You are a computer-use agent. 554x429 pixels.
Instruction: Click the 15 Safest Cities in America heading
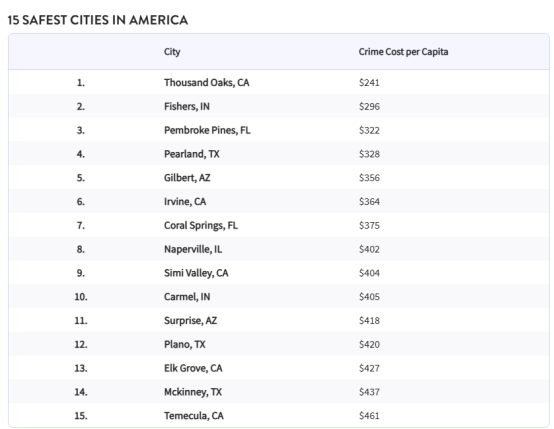pos(98,20)
